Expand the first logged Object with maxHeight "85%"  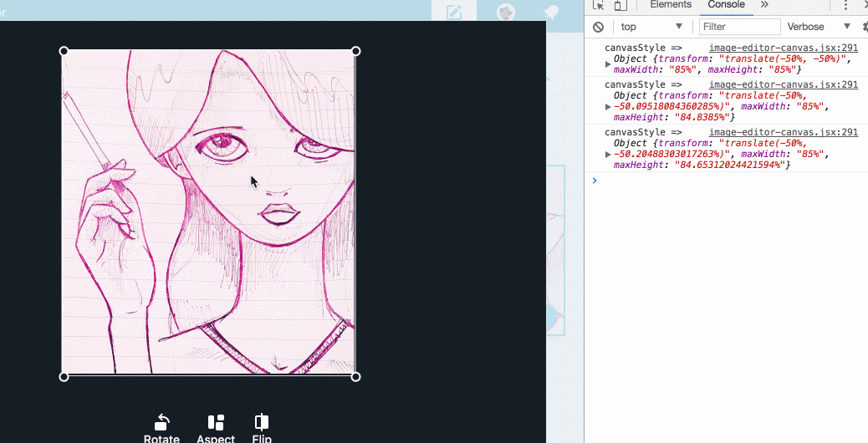(608, 64)
